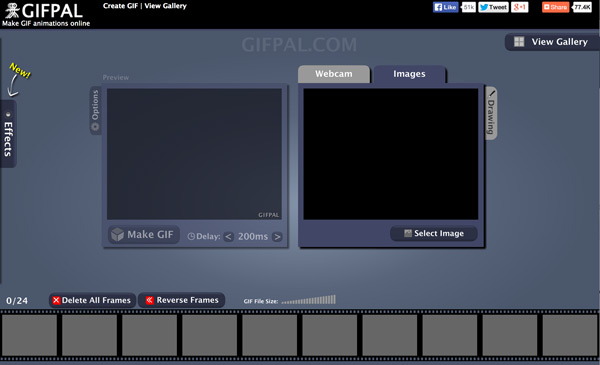Increase delay with right arrow
The height and width of the screenshot is (365, 600).
tap(277, 237)
